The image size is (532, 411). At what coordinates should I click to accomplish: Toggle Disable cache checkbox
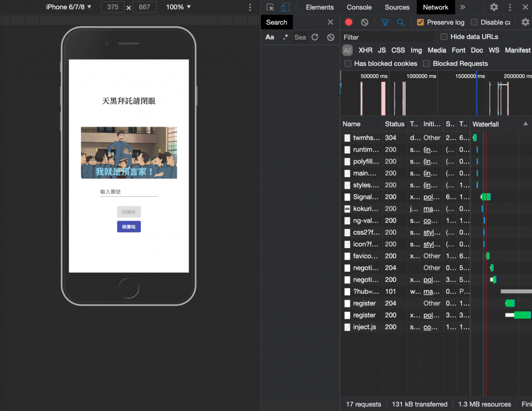tap(474, 22)
